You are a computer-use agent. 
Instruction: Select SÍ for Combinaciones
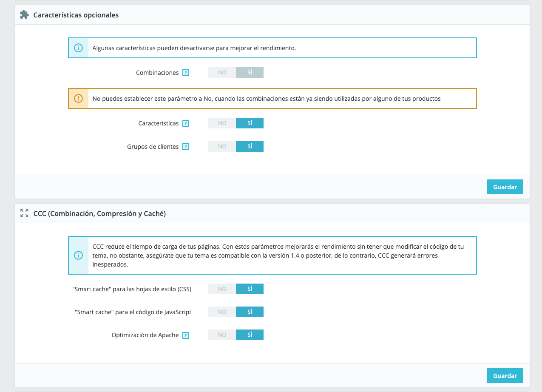[250, 73]
